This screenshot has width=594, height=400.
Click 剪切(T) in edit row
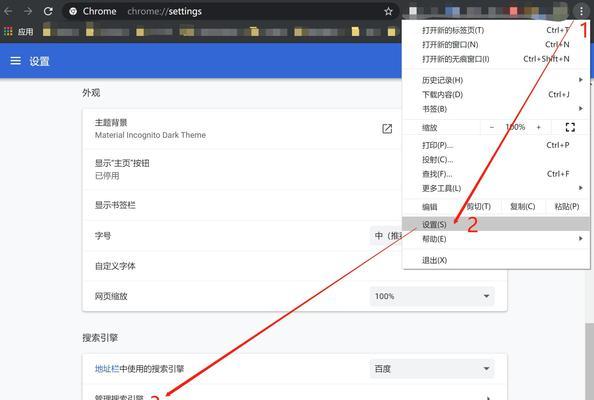click(x=479, y=206)
